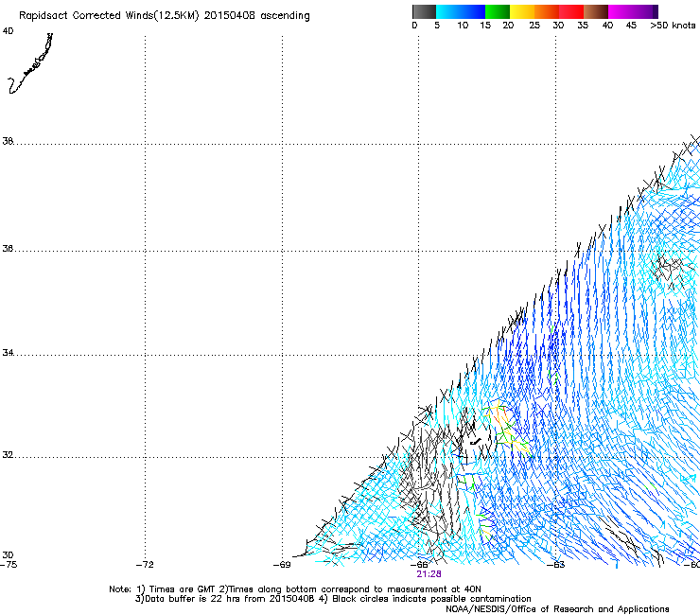Pick the brown 35-40 knots color segment

click(596, 11)
